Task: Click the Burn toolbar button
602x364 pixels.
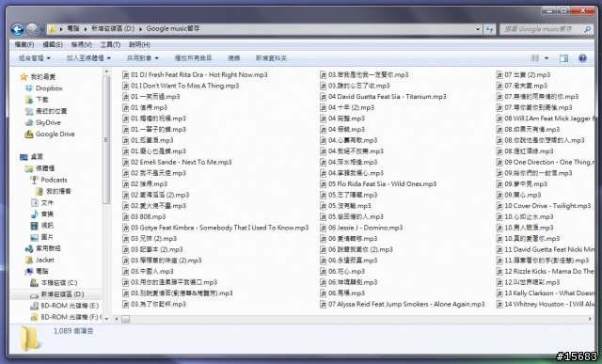Action: coord(234,58)
